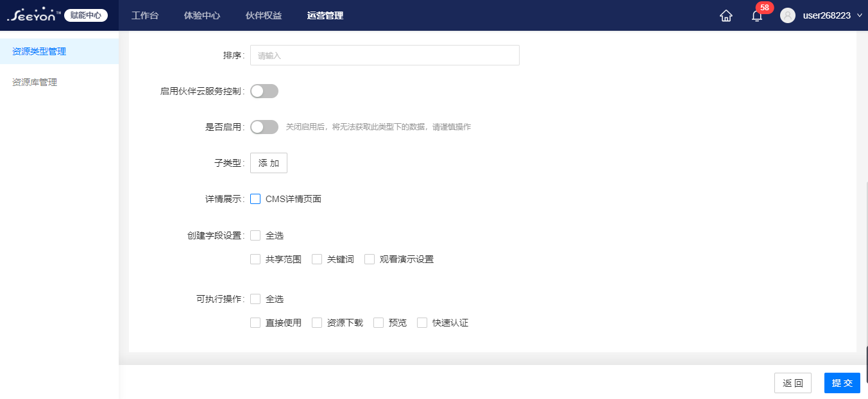
Task: Click the 可执行操作 label
Action: click(x=221, y=299)
